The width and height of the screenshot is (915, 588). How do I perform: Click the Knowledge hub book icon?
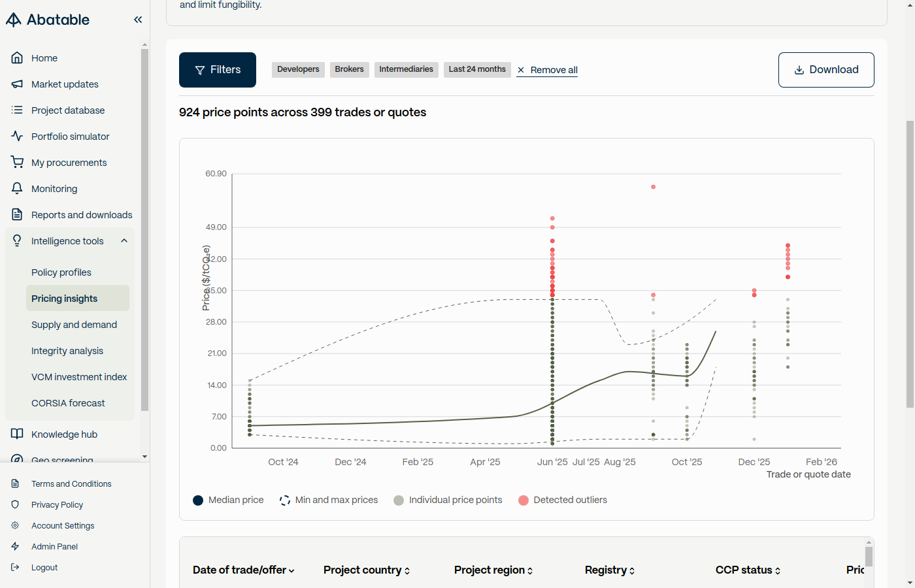[18, 434]
